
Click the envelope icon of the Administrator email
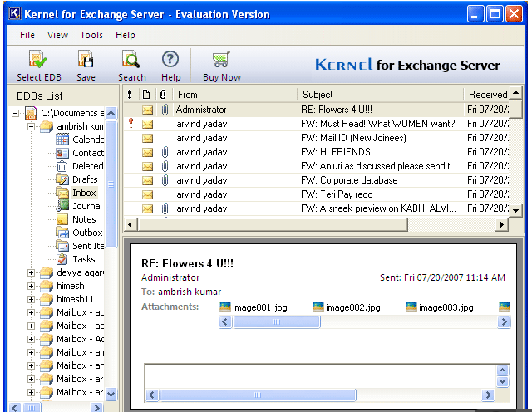tap(147, 110)
